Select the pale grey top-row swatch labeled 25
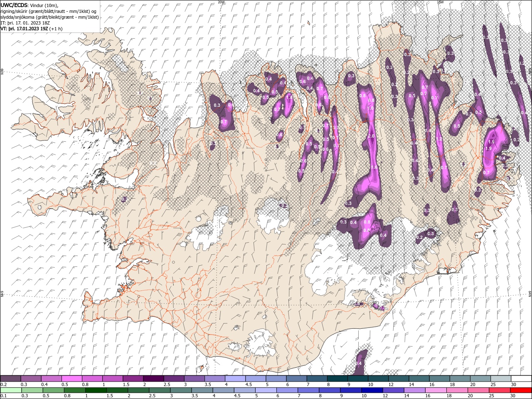The height and width of the screenshot is (399, 532). click(501, 379)
